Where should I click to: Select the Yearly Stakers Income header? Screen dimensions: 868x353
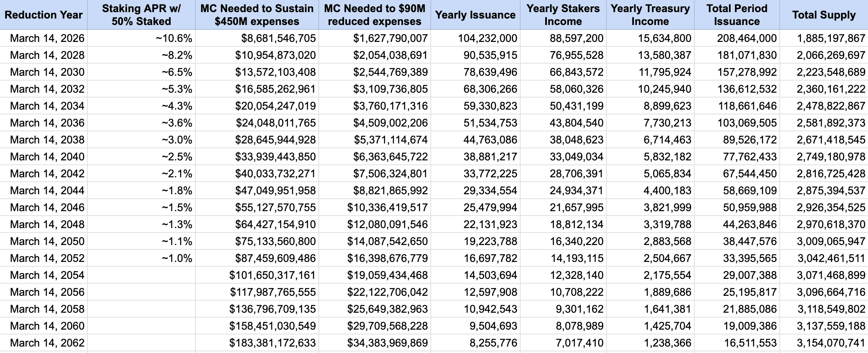point(563,15)
